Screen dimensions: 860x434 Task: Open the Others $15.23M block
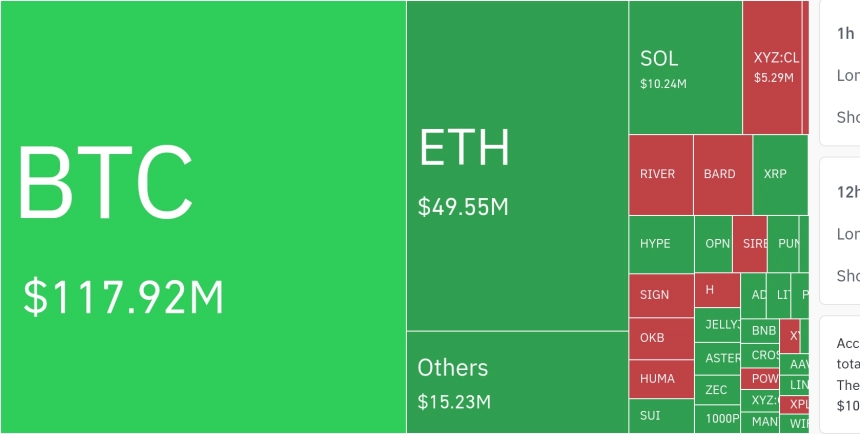[x=517, y=382]
